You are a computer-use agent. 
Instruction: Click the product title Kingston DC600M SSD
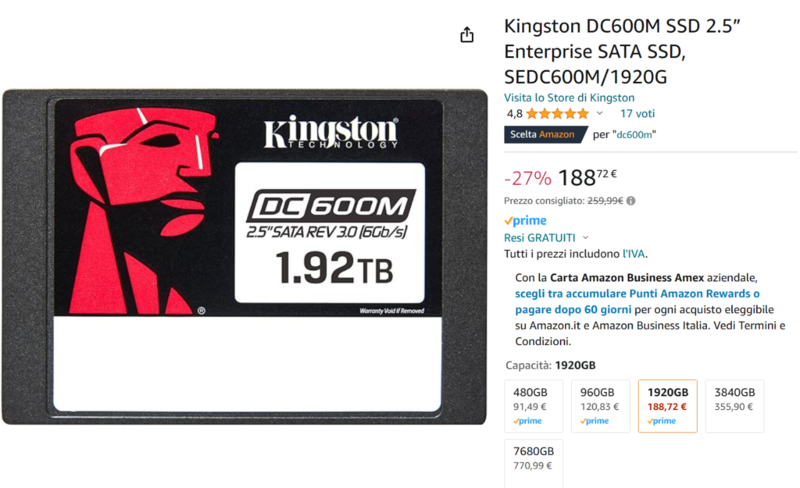coord(622,51)
